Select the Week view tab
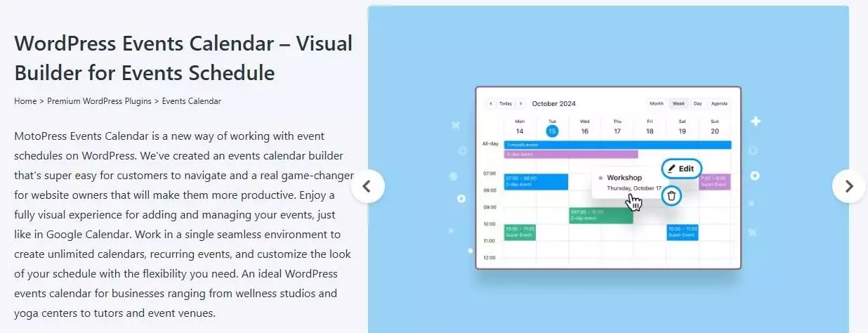Screen dimensions: 868x333 click(x=678, y=103)
